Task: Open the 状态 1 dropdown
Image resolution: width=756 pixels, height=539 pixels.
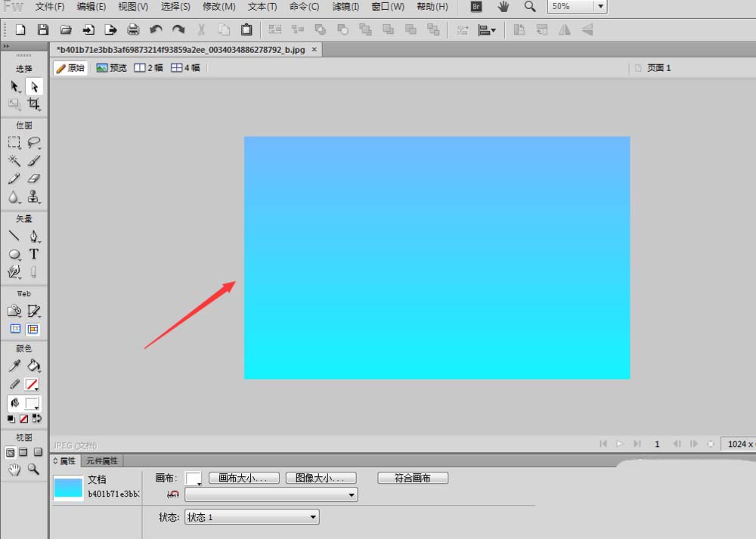Action: (x=252, y=517)
